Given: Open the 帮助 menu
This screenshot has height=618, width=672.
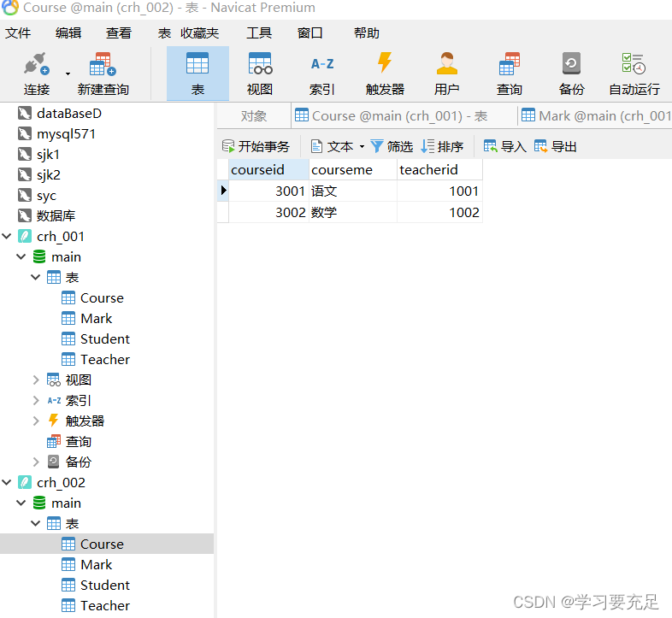Looking at the screenshot, I should 367,33.
